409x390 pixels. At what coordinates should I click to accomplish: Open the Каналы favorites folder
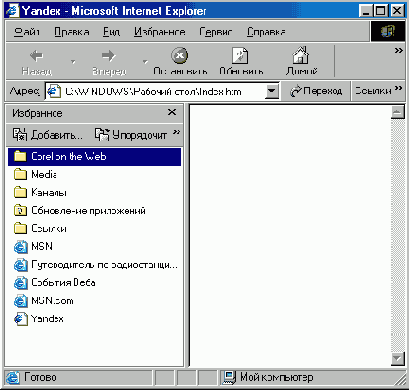click(x=40, y=192)
